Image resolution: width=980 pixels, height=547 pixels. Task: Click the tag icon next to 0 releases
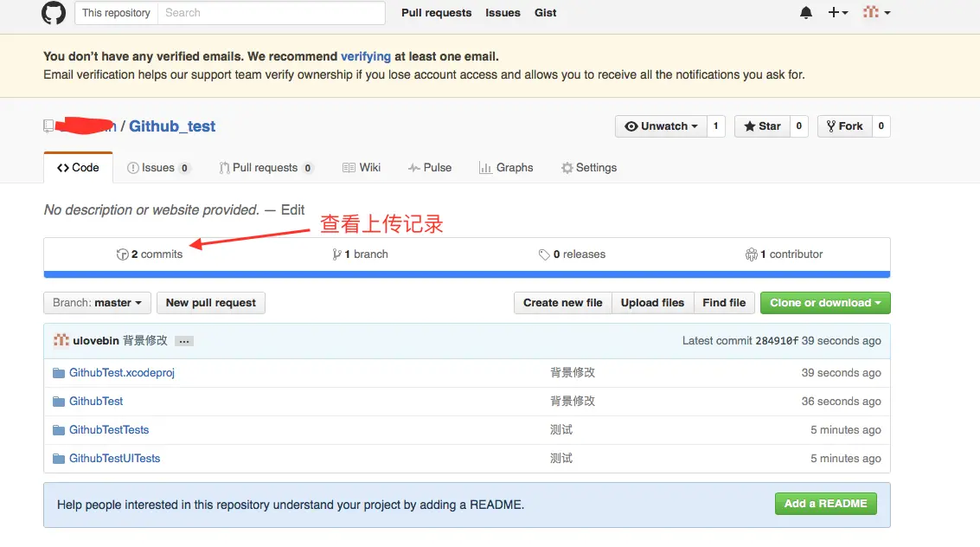[x=544, y=254]
